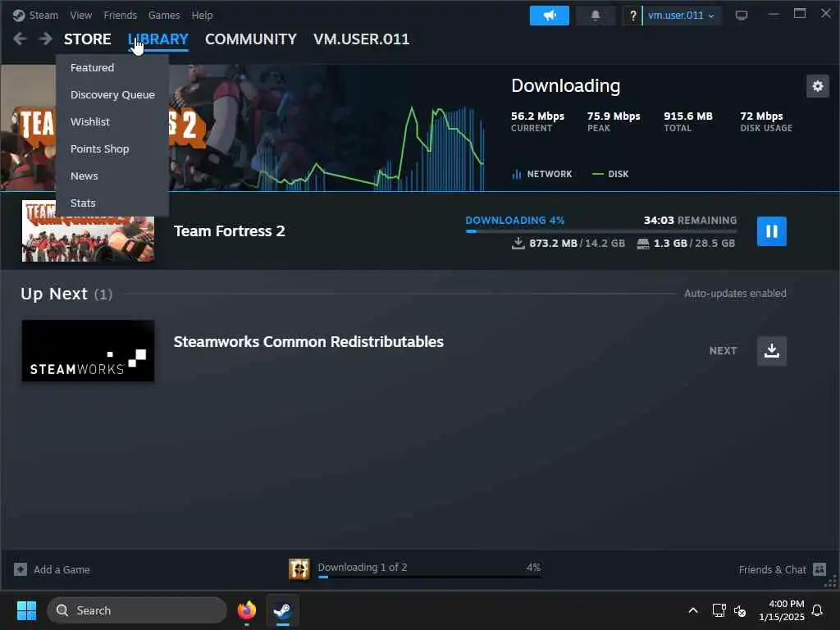Click Auto-updates enabled text
This screenshot has height=630, width=840.
[735, 294]
